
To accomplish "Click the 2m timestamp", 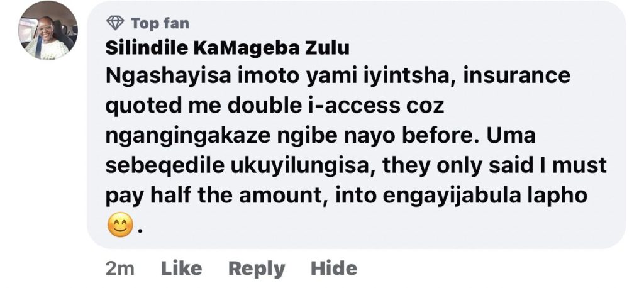I will (x=120, y=269).
